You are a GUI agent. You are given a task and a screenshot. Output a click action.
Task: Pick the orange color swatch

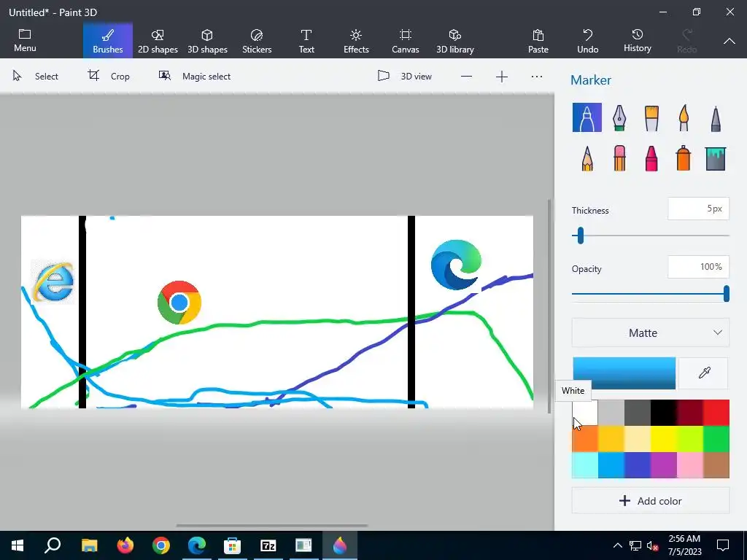[x=585, y=438]
